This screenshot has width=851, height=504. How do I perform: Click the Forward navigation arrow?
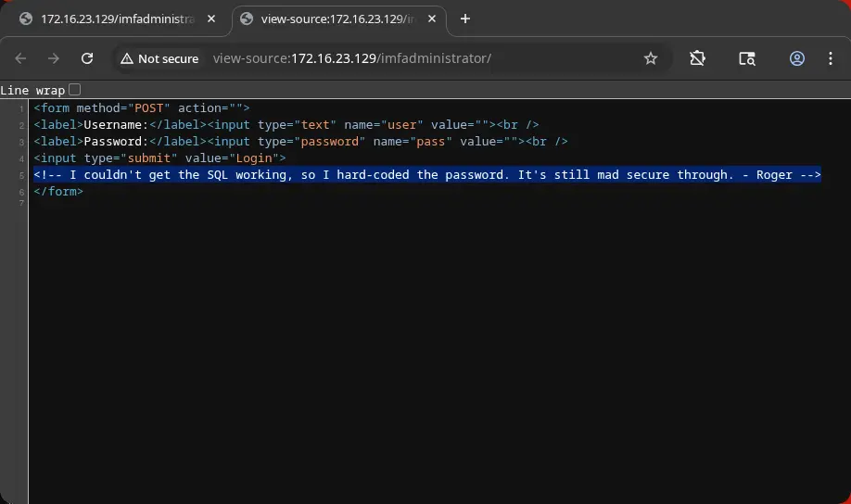(x=54, y=58)
